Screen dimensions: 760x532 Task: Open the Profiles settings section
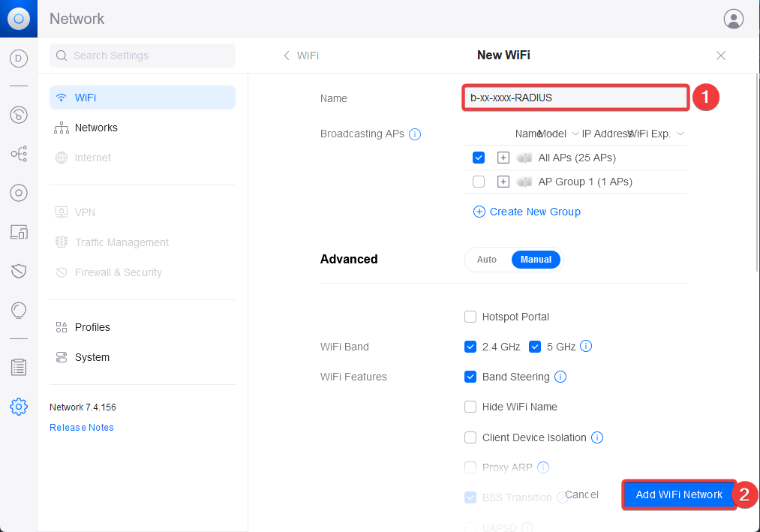tap(143, 327)
